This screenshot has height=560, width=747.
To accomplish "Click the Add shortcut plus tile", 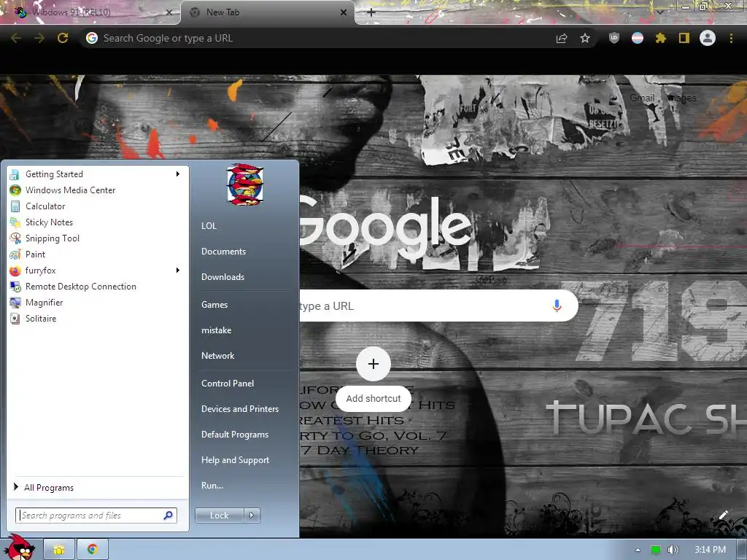I will tap(373, 364).
